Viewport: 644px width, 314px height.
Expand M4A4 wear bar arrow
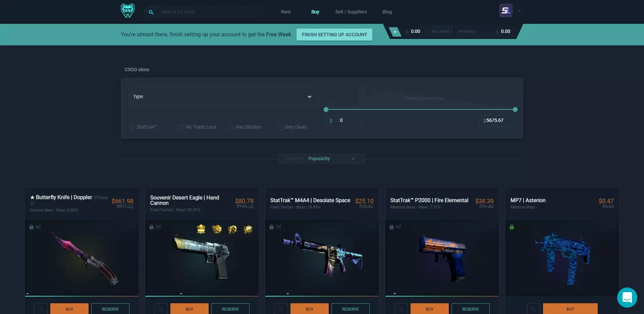(x=288, y=294)
